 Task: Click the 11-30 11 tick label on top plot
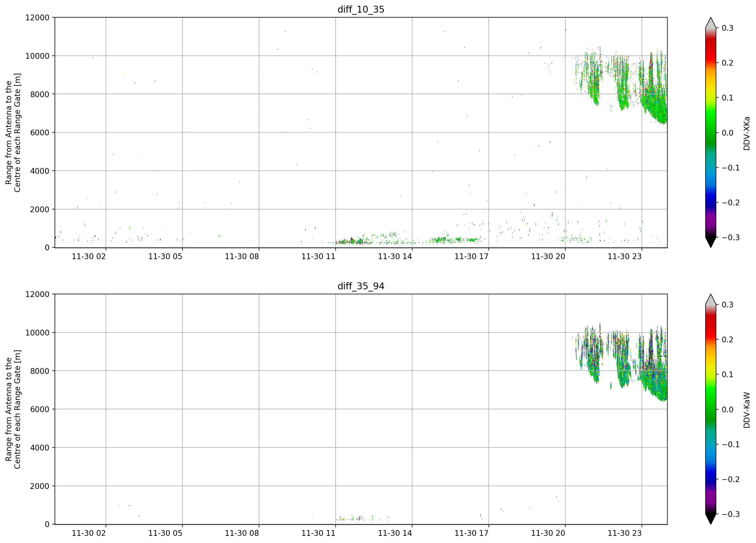pos(318,256)
